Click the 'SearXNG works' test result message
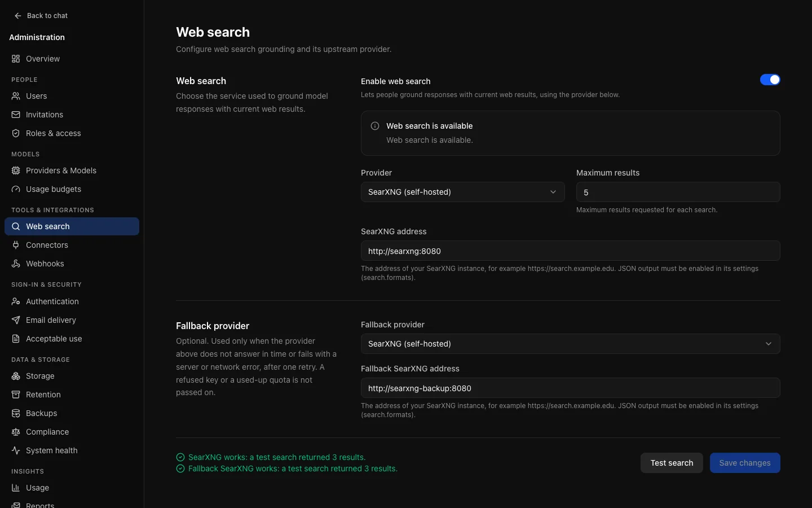 (277, 457)
